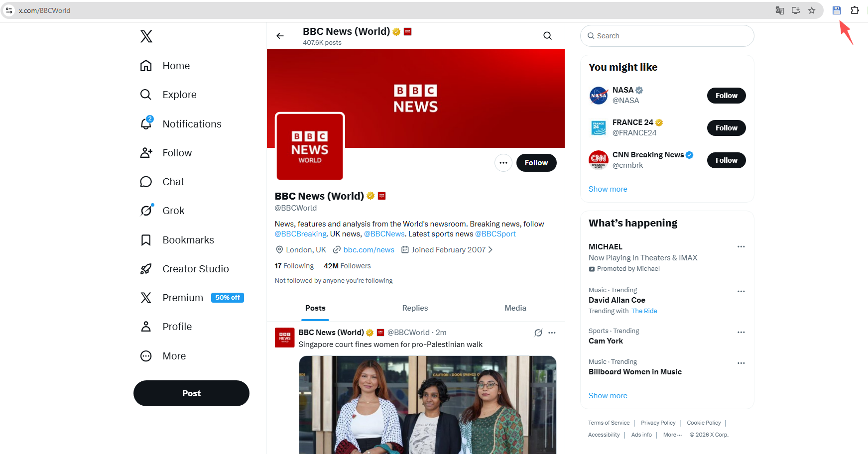The height and width of the screenshot is (454, 868).
Task: Open Premium subscription page
Action: (x=192, y=298)
